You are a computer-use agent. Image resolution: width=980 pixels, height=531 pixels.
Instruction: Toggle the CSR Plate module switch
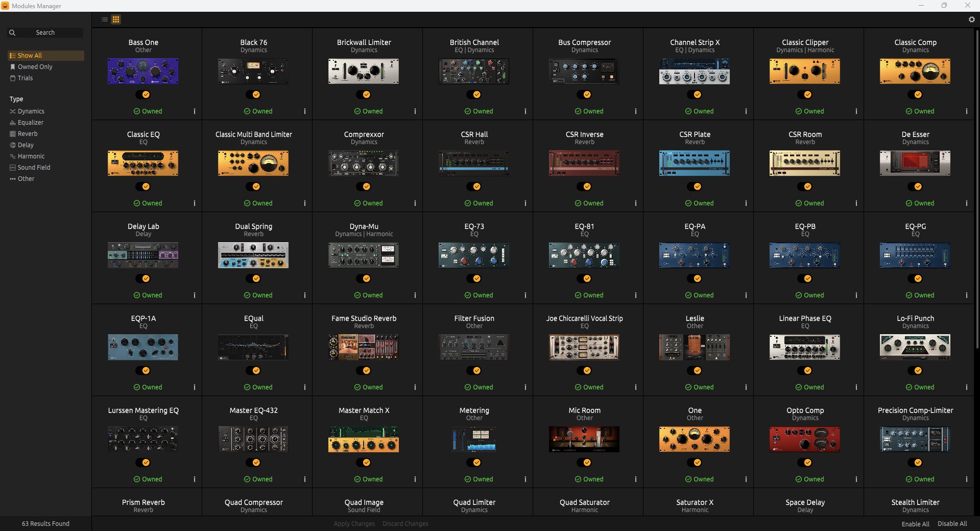695,187
